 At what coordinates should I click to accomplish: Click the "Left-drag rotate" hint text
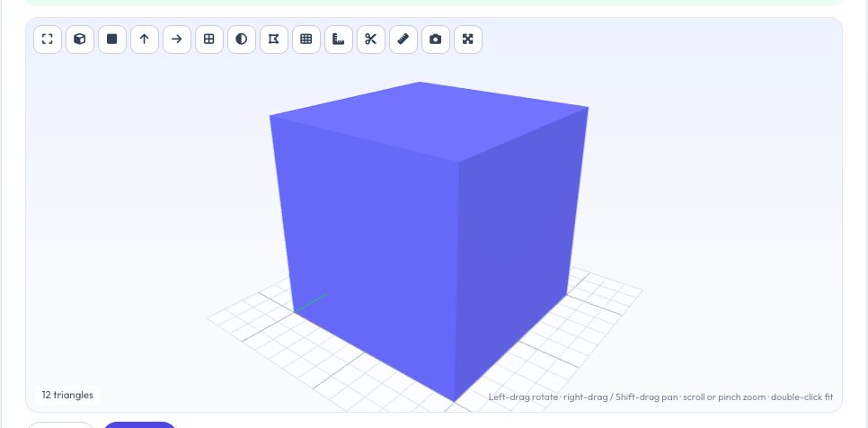(523, 397)
